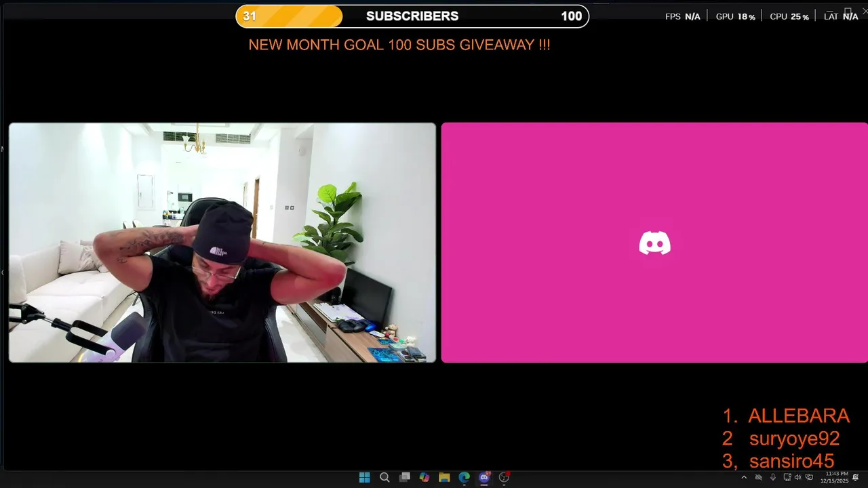Switch to Discord in the taskbar
868x488 pixels.
pyautogui.click(x=484, y=477)
